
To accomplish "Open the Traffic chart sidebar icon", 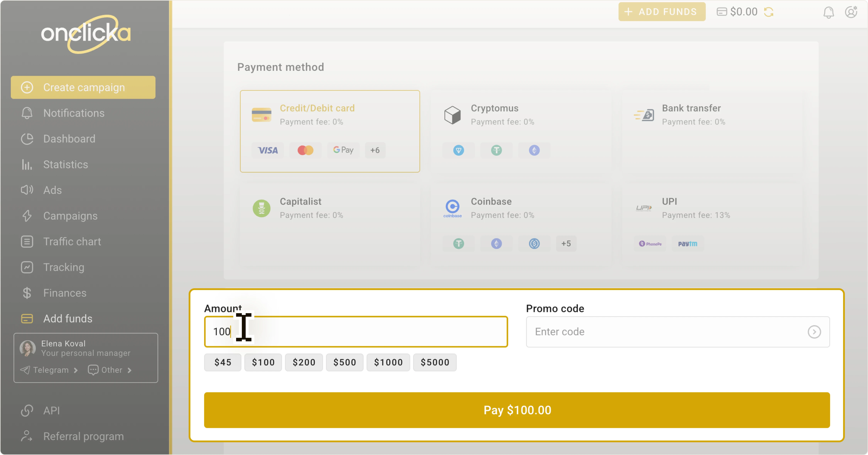I will [x=27, y=241].
